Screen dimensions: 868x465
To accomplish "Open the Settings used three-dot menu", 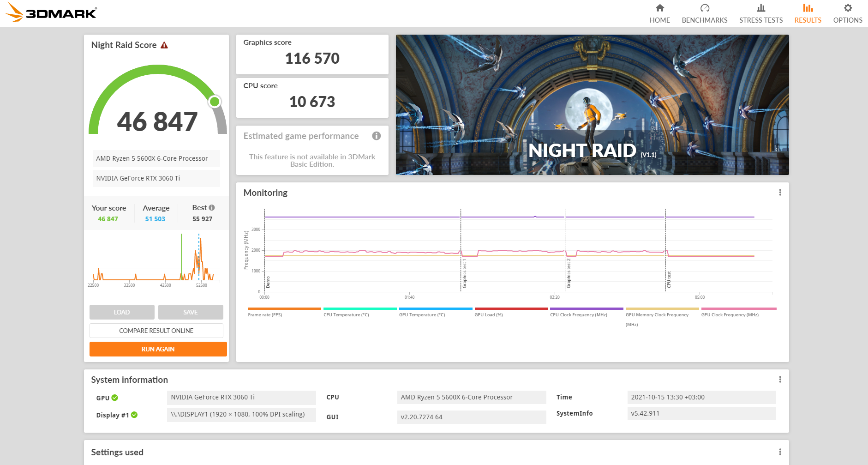I will [x=780, y=452].
